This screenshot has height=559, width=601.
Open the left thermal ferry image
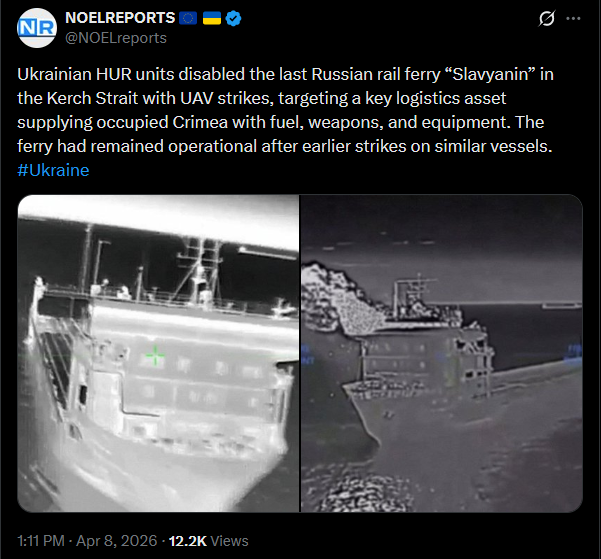coord(158,353)
